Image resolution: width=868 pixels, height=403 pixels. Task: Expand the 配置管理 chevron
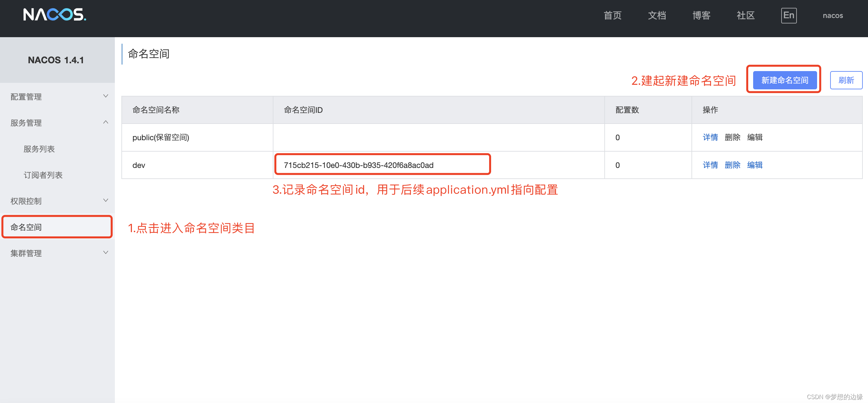click(105, 96)
